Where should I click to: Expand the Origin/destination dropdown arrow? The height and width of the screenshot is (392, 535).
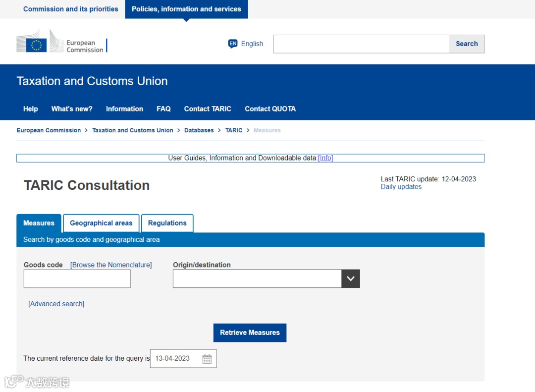pos(350,279)
